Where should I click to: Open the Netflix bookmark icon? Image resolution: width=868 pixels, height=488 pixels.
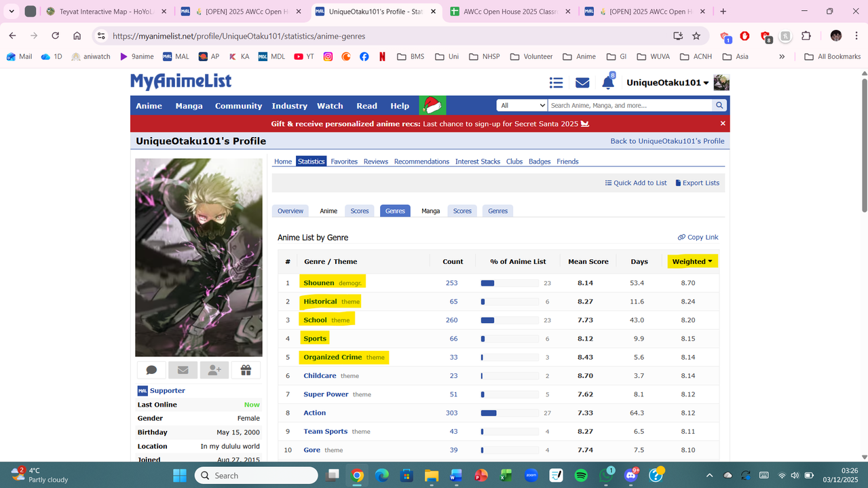(382, 56)
